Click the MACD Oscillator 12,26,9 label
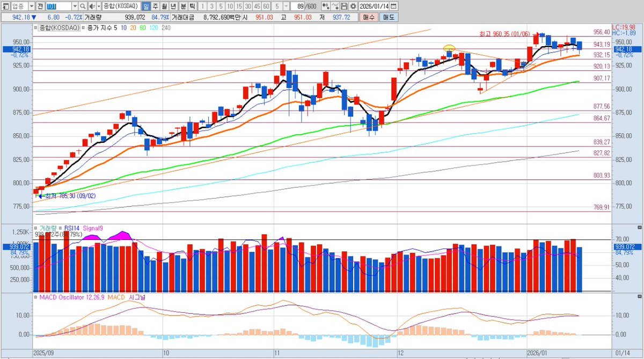Screen dimensions: 644x359 (72, 297)
